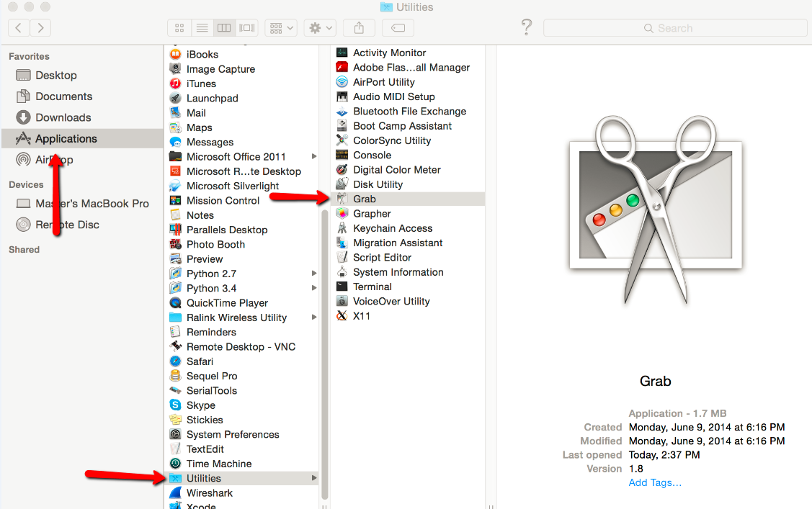Image resolution: width=812 pixels, height=509 pixels.
Task: Expand the Ralink Wireless Utility arrow
Action: (314, 317)
